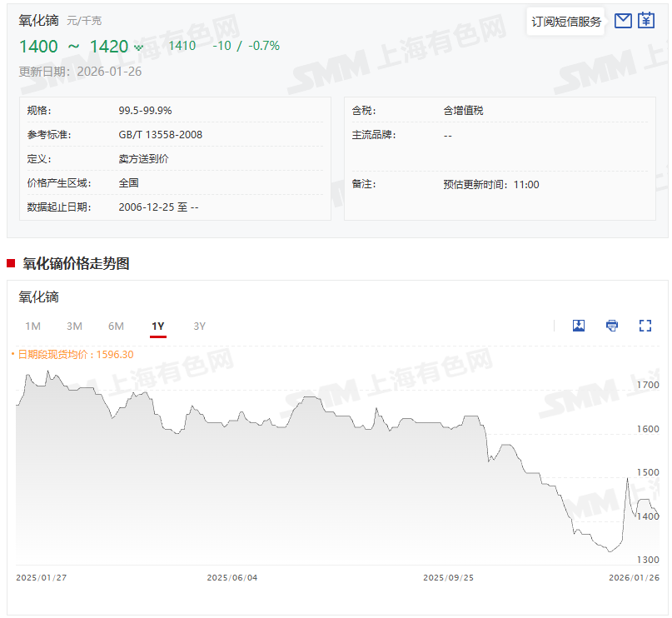Expand the chart to fullscreen

click(645, 326)
